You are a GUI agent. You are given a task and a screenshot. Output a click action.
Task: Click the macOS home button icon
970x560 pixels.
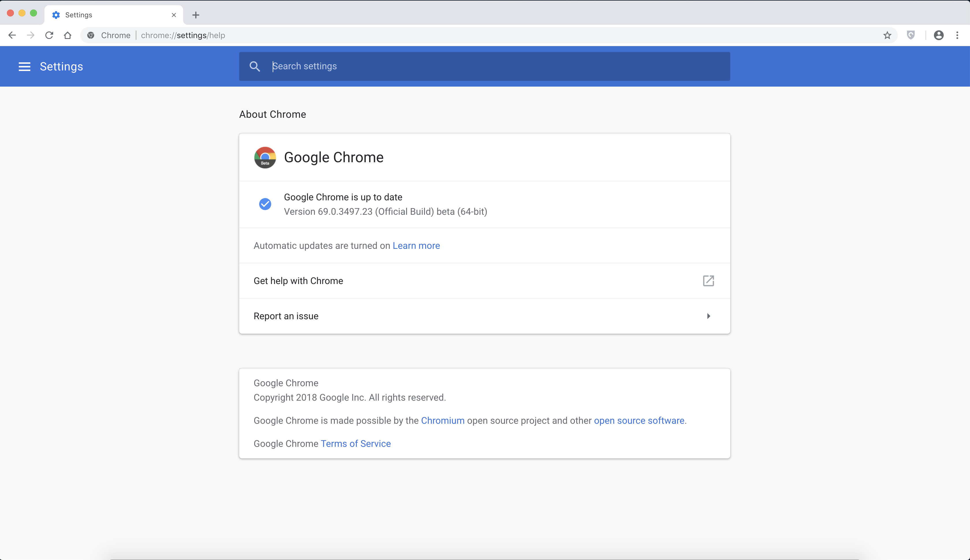click(x=67, y=35)
